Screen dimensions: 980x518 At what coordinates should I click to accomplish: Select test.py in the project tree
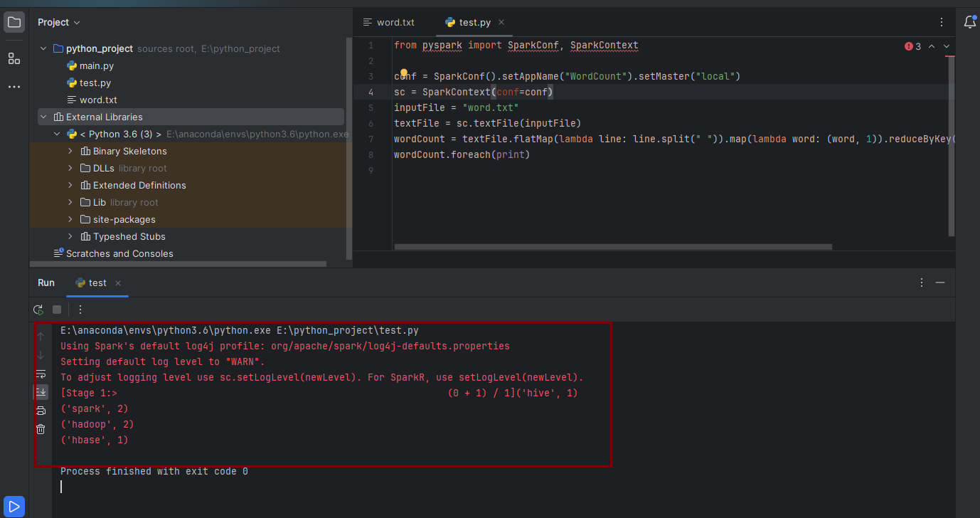tap(95, 83)
